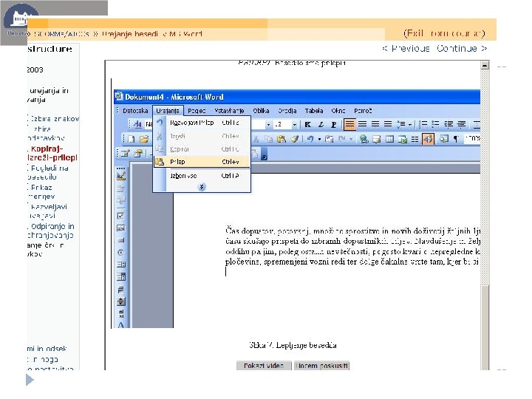Go to Previous page link
Screen dimensions: 532x399
coord(406,49)
